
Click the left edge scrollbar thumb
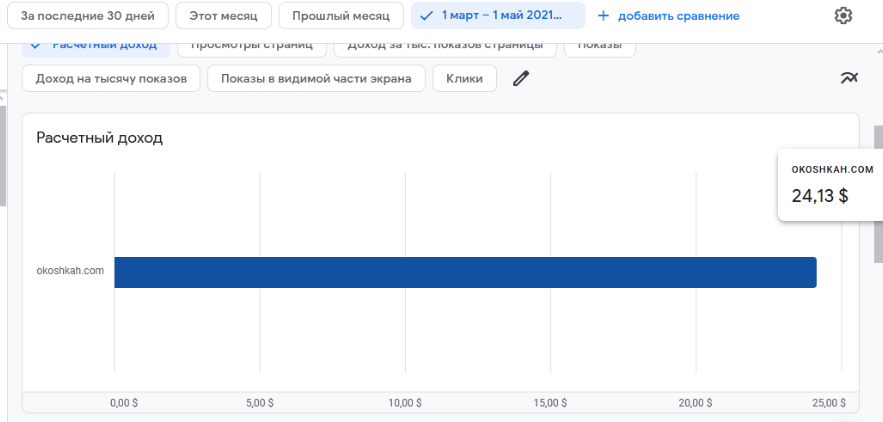3,155
